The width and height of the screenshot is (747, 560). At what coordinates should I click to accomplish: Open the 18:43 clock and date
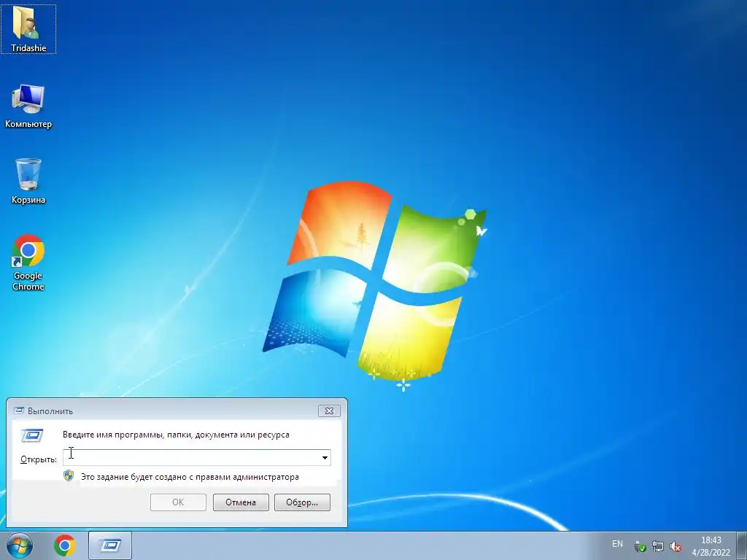pyautogui.click(x=711, y=546)
